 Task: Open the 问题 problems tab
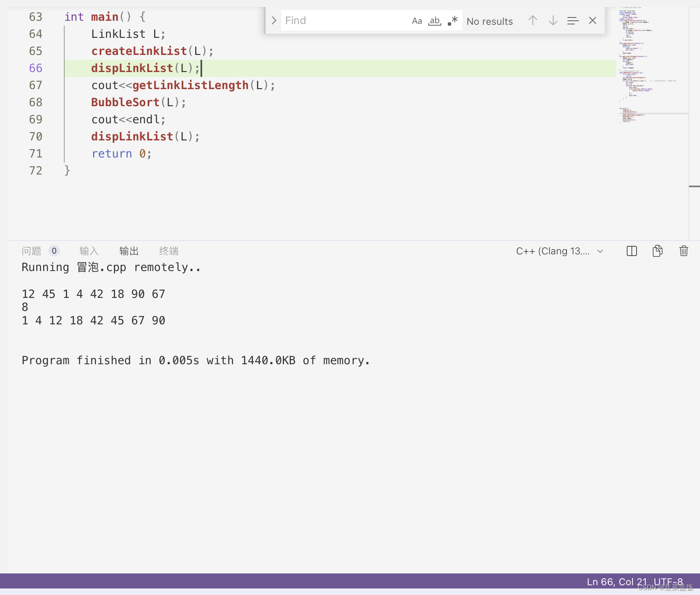tap(32, 251)
